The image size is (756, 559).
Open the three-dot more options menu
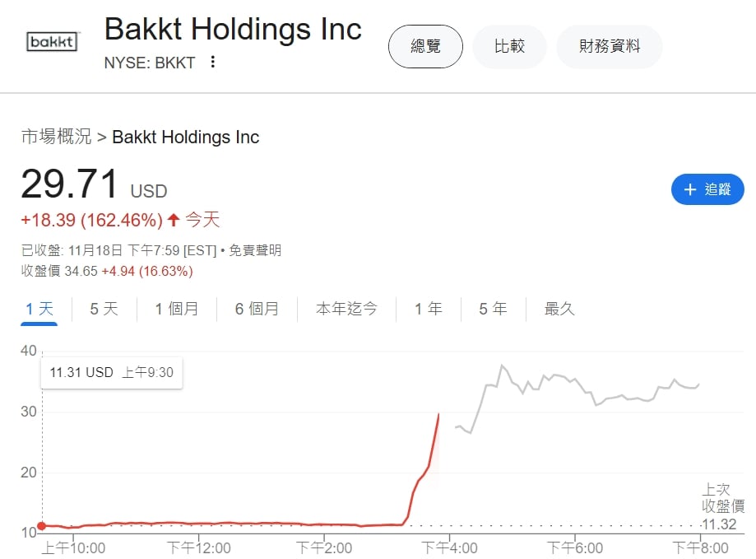[213, 62]
